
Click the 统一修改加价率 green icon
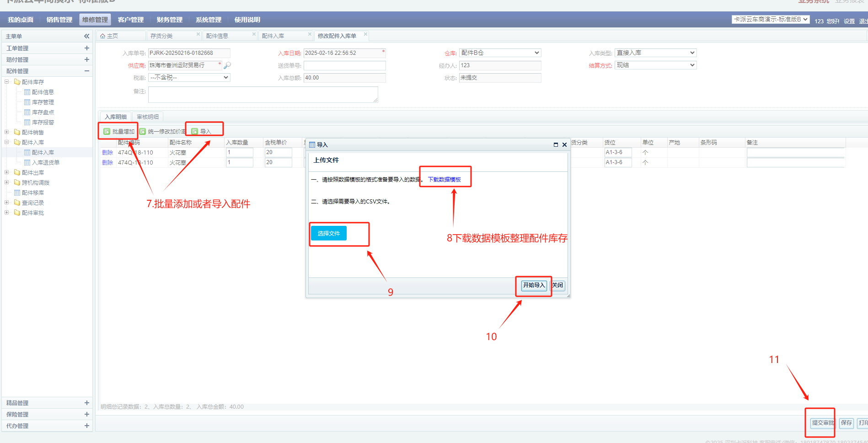point(143,132)
